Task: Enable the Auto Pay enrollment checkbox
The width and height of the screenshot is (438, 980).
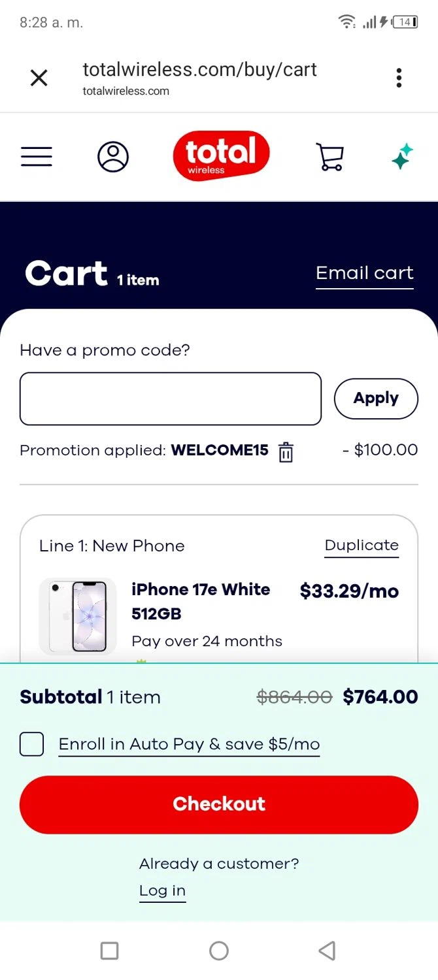Action: coord(32,744)
